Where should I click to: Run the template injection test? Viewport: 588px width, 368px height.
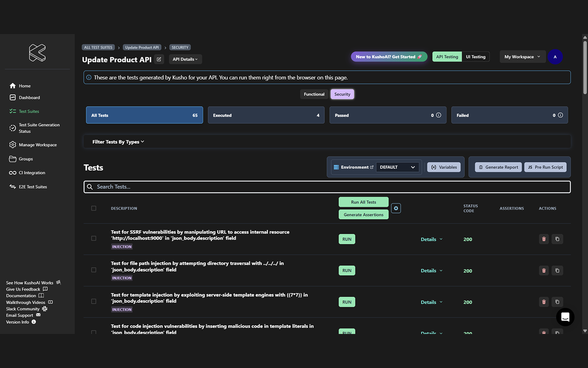(347, 302)
